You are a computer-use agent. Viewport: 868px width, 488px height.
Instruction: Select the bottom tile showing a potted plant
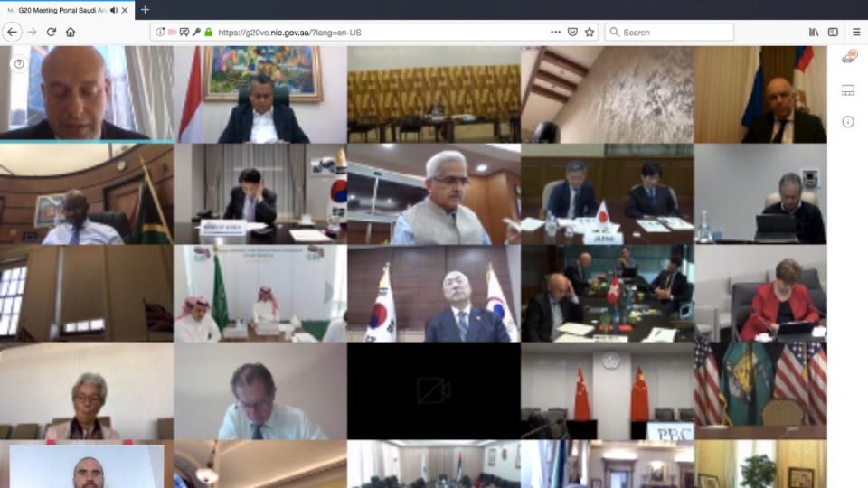pyautogui.click(x=760, y=465)
